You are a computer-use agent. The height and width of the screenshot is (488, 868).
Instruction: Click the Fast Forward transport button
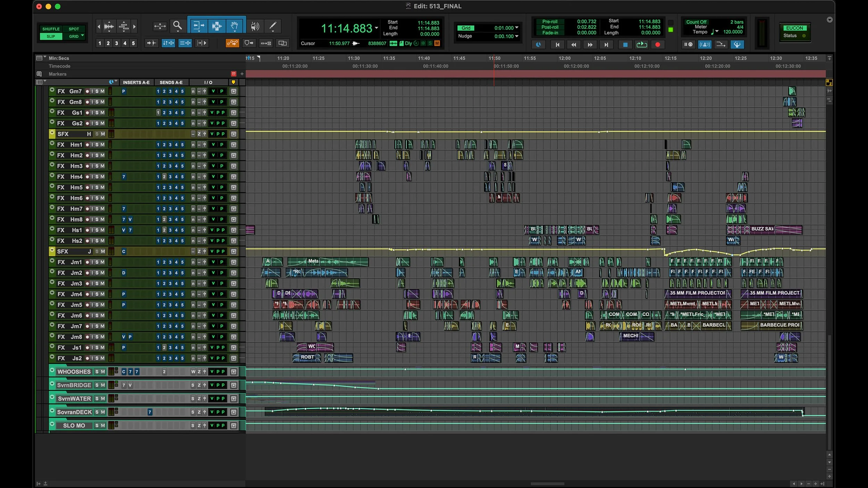(x=590, y=44)
